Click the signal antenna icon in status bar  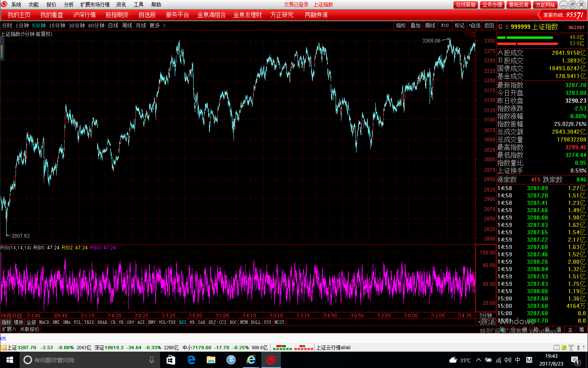(x=571, y=348)
